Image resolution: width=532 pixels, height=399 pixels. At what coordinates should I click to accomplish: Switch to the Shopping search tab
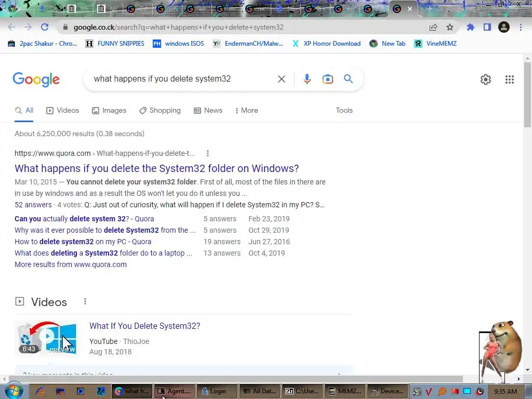click(x=160, y=111)
